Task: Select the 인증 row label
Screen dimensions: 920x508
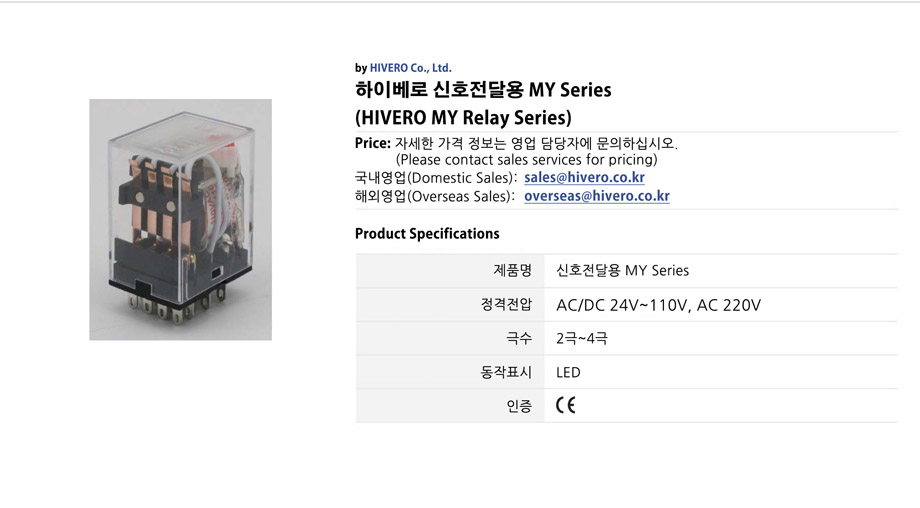Action: click(519, 406)
